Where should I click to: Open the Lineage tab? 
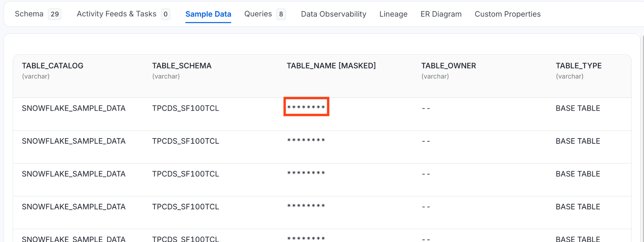click(394, 14)
